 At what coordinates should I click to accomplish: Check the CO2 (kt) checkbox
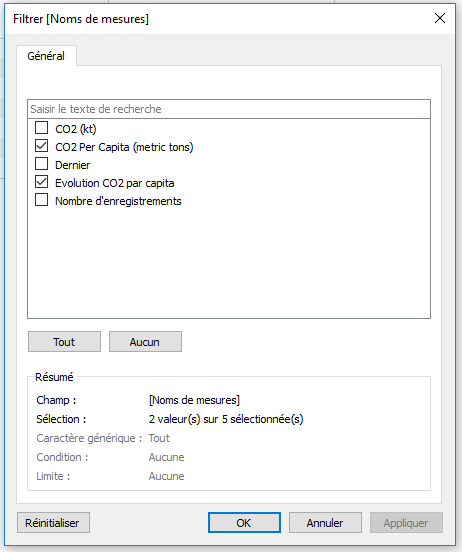[x=42, y=128]
